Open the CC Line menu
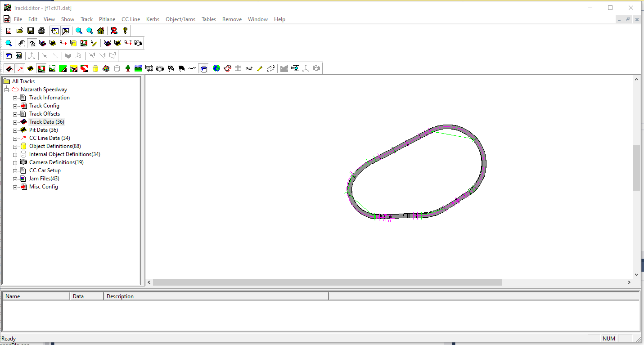 click(x=131, y=19)
